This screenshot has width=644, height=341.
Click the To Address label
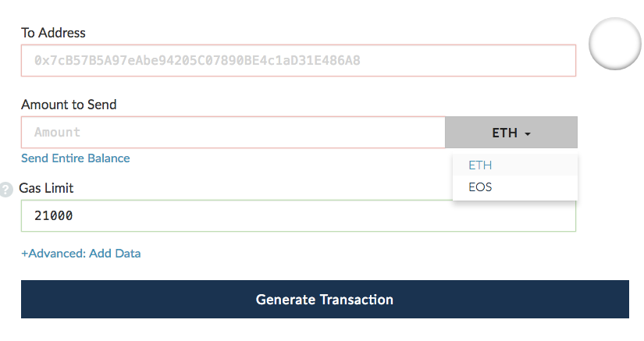click(53, 33)
